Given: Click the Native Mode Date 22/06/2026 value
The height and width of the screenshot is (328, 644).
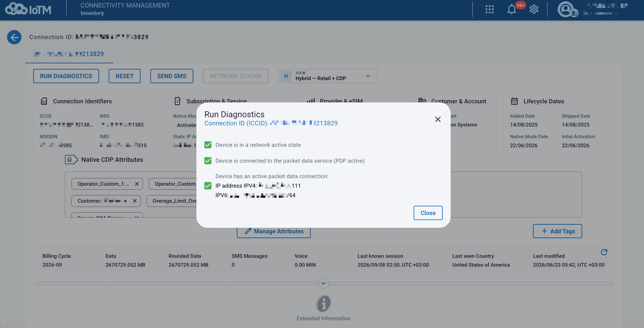Looking at the screenshot, I should [x=524, y=145].
